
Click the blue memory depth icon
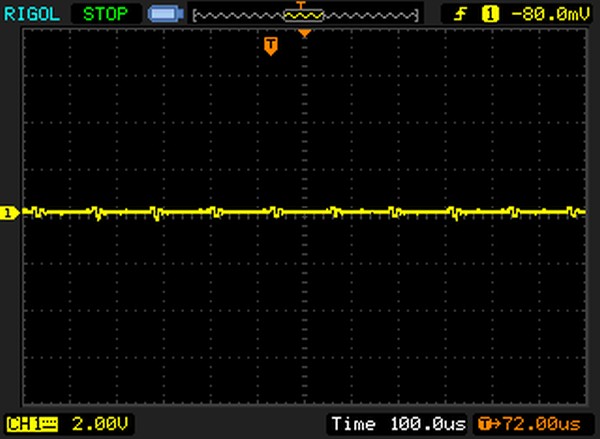[163, 14]
